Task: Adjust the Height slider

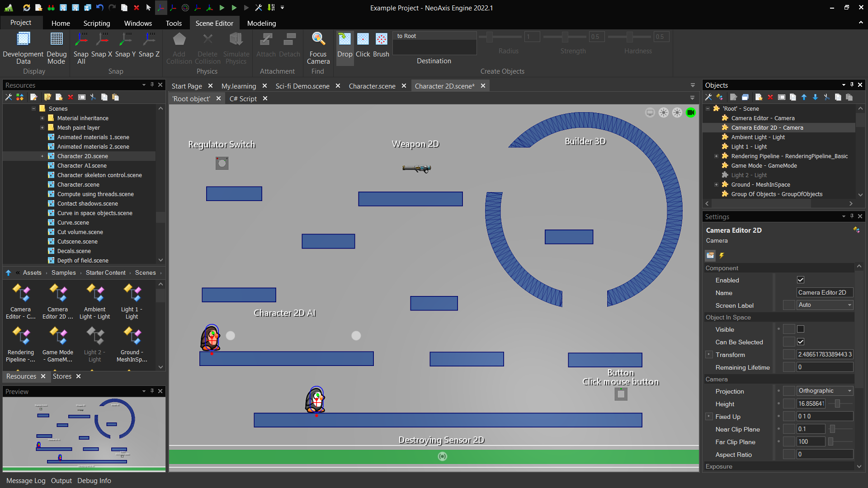Action: coord(837,404)
